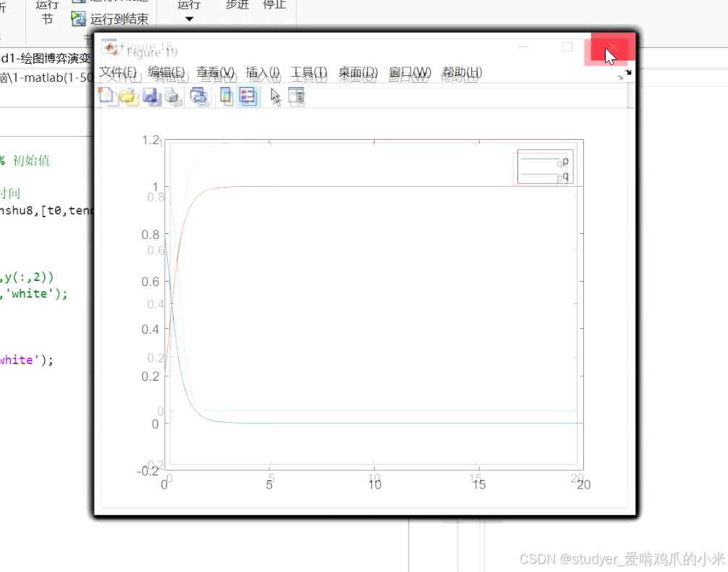Screen dimensions: 728x572
Task: Toggle the insert legend toolbar button
Action: [248, 96]
